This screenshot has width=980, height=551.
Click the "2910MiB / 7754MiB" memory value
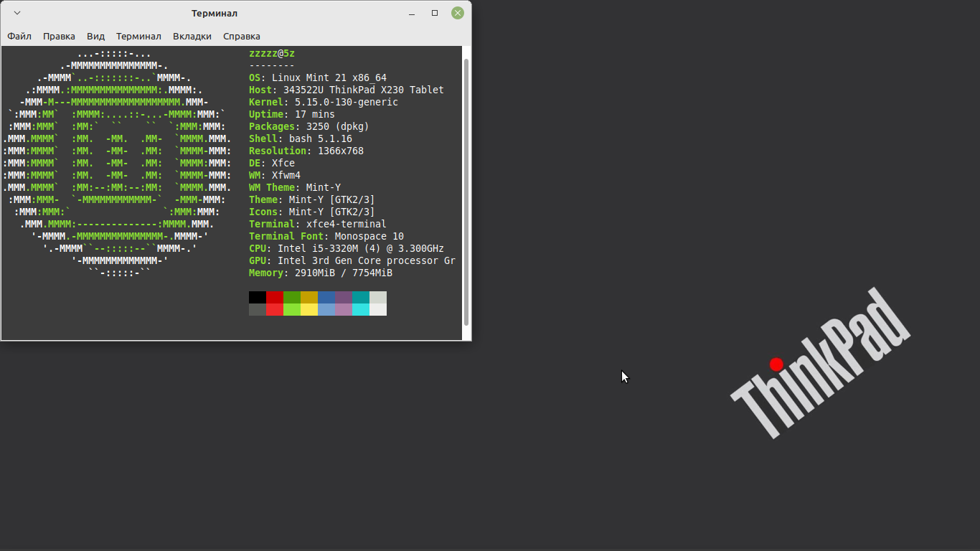(344, 273)
